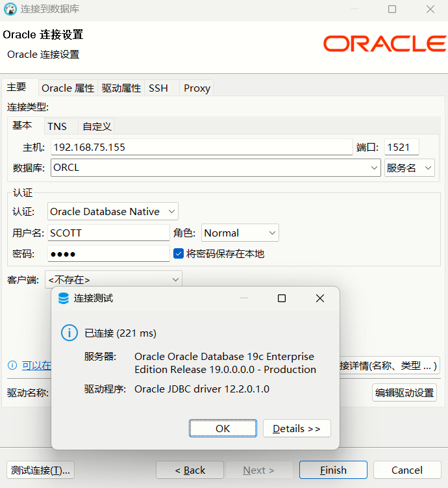This screenshot has height=488, width=448.
Task: Click OK in the 连接测试 dialog
Action: 223,428
